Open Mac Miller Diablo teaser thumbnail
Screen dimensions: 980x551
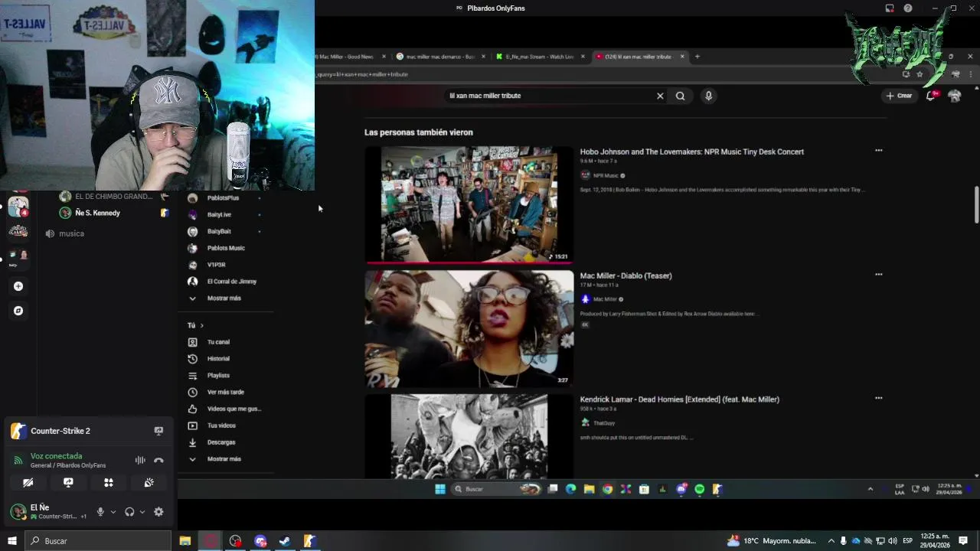coord(469,328)
